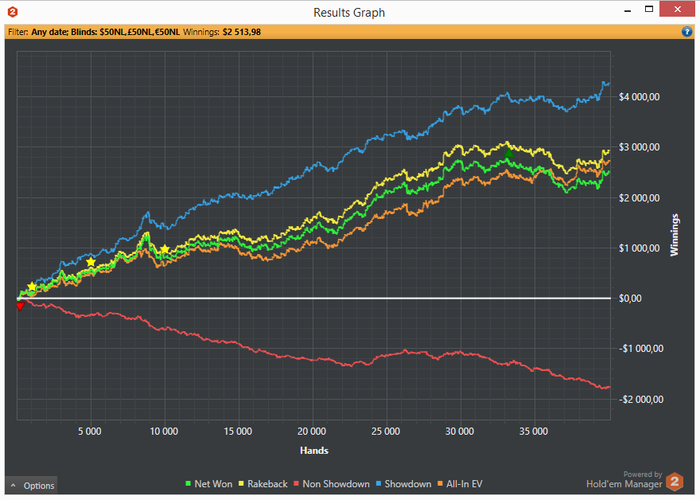The width and height of the screenshot is (700, 500).
Task: Click the Hold'em Manager logo in title bar
Action: tap(12, 12)
